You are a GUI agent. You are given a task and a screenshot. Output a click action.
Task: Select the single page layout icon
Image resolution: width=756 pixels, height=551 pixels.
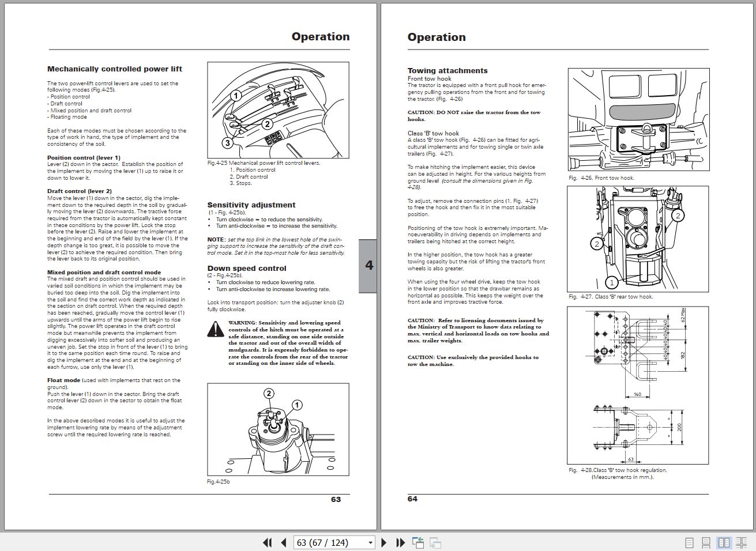(689, 542)
